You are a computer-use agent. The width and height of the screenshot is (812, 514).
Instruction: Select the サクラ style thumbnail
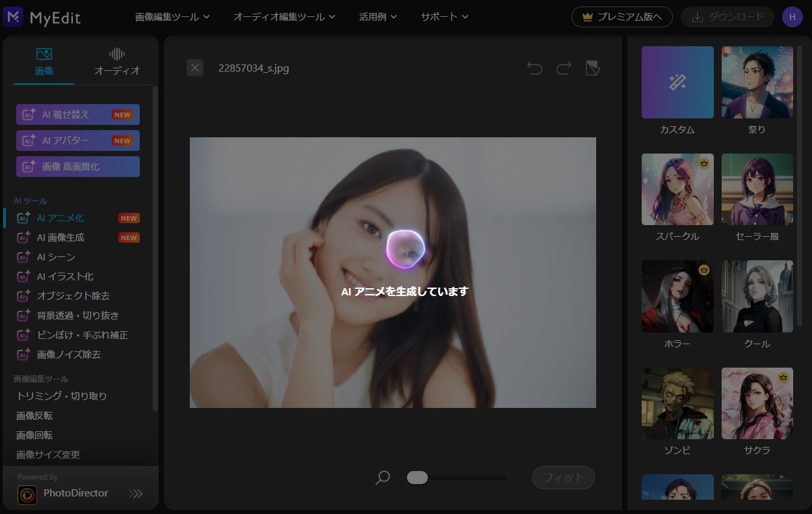(x=756, y=403)
